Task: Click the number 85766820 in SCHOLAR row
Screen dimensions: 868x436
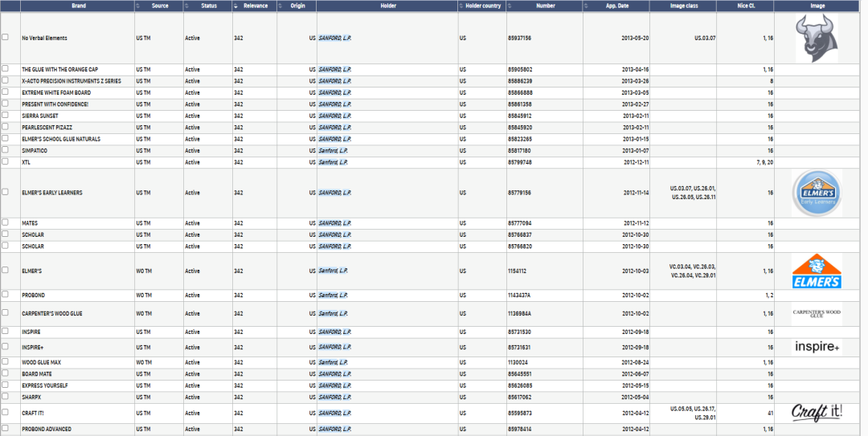Action: coord(519,247)
